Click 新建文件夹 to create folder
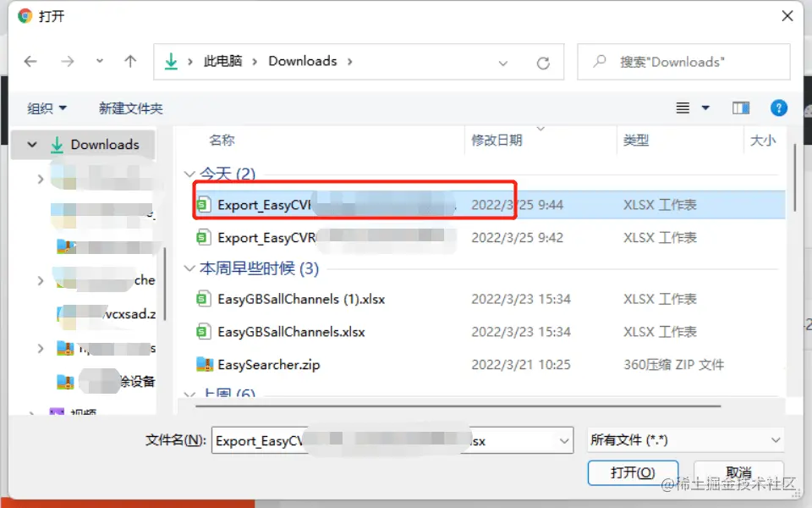Image resolution: width=812 pixels, height=508 pixels. [130, 108]
